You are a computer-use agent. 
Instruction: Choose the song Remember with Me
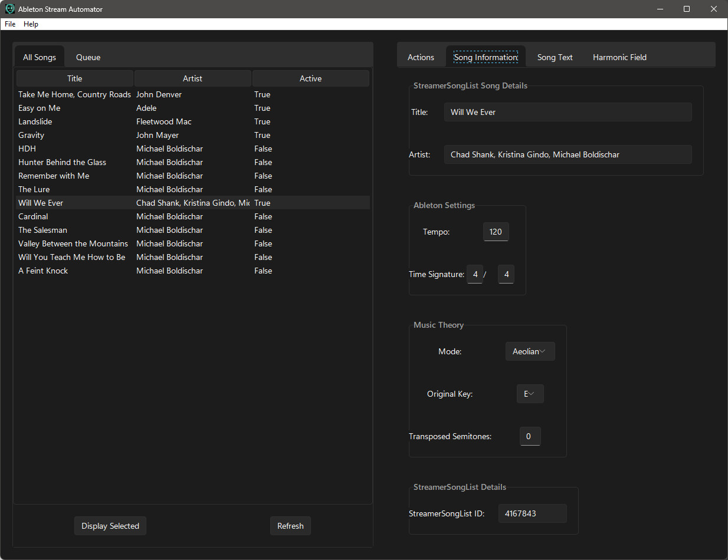(54, 176)
